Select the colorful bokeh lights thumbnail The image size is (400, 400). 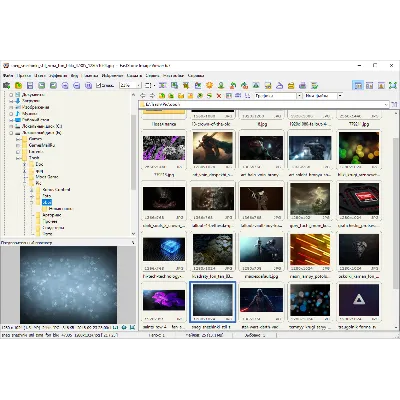pos(359,148)
